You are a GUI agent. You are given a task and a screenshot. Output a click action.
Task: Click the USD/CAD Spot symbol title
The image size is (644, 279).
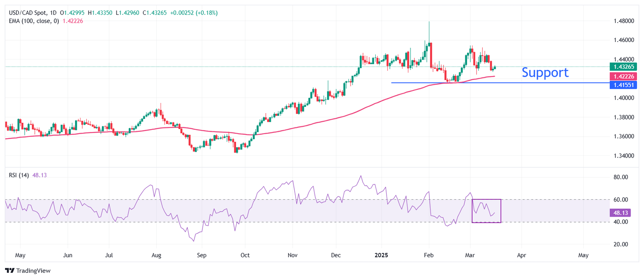pyautogui.click(x=27, y=13)
